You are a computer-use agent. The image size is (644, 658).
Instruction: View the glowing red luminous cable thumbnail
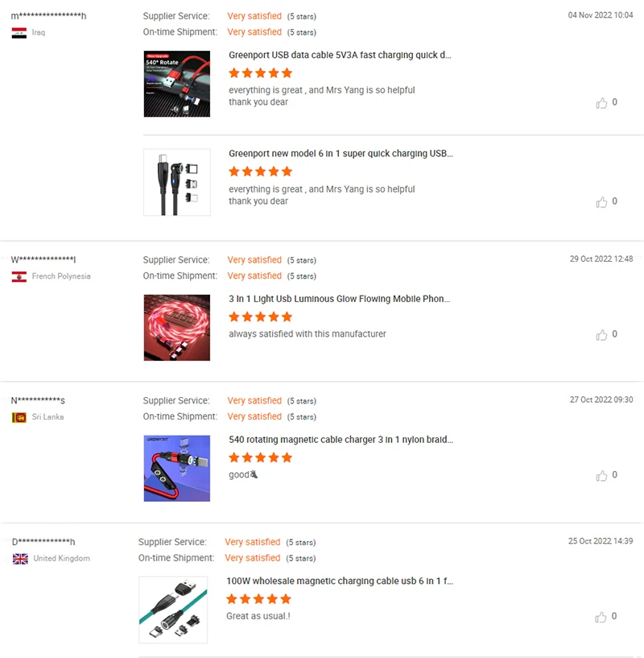tap(177, 327)
